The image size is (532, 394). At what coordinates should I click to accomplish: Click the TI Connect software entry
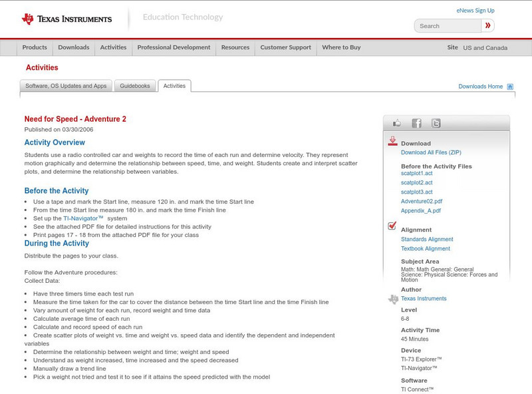coord(418,389)
